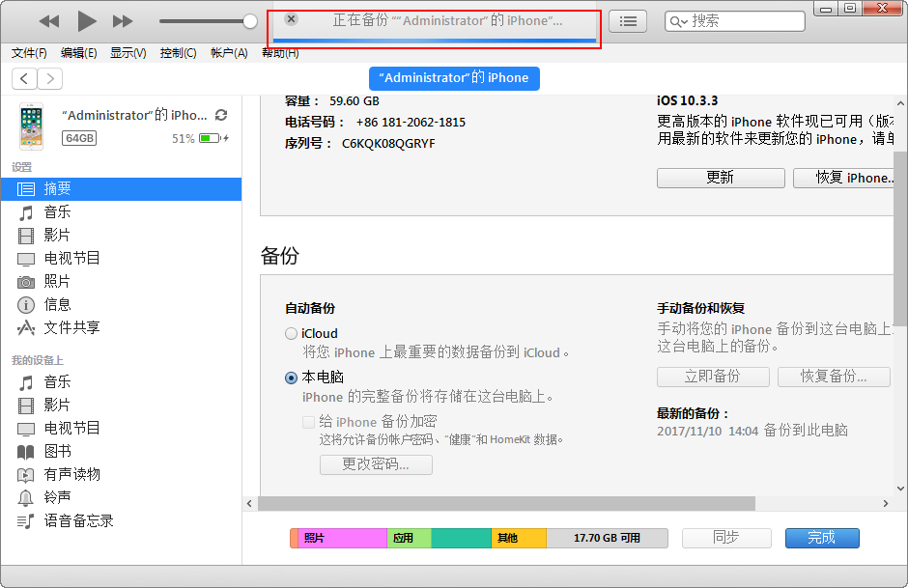Click the "Administrator"的 iPhone device tab
The height and width of the screenshot is (588, 908).
[454, 78]
